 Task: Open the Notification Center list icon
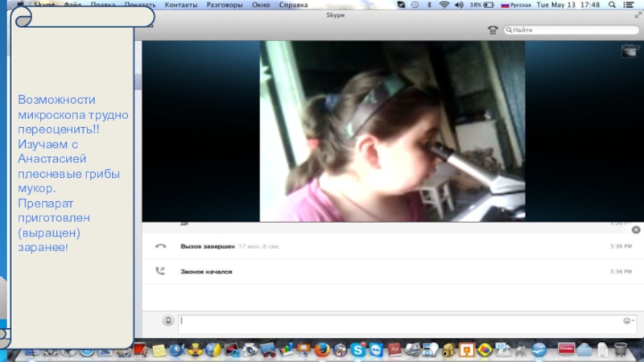pyautogui.click(x=629, y=5)
